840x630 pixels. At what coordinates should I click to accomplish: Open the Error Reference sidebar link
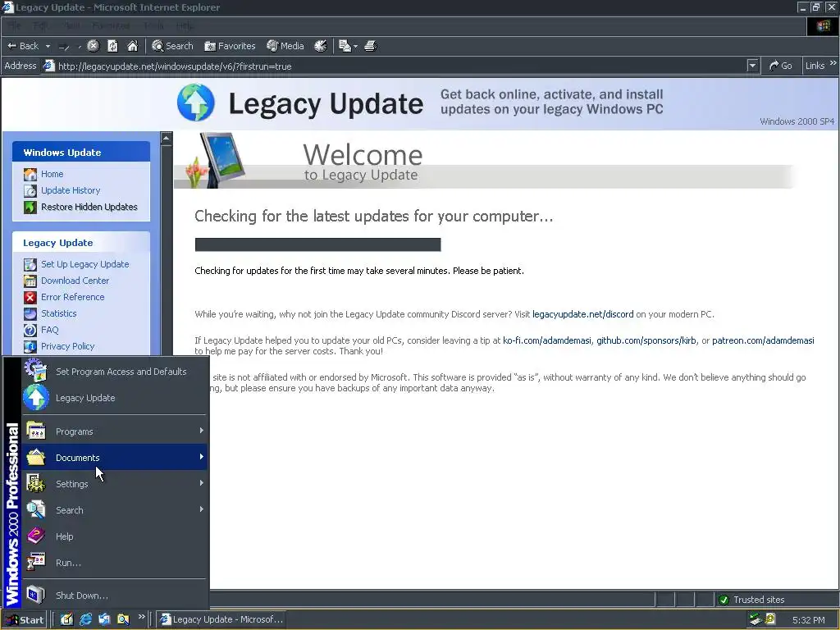pyautogui.click(x=72, y=297)
